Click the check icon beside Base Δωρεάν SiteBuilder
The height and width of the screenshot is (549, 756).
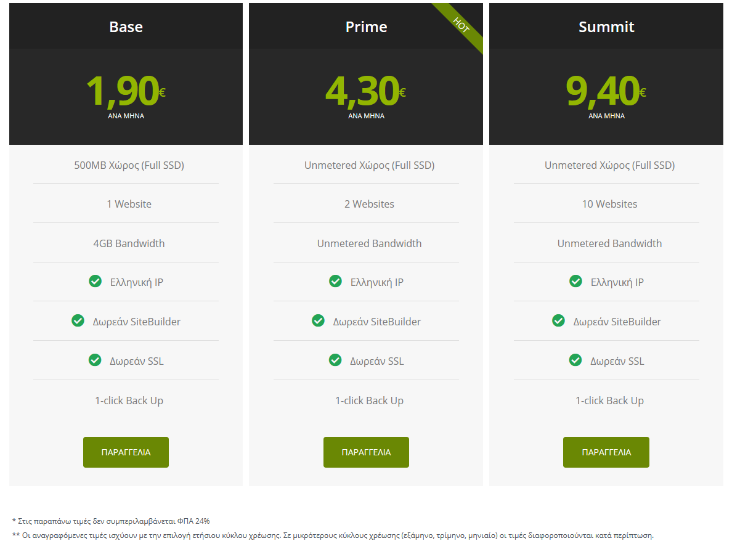tap(78, 321)
